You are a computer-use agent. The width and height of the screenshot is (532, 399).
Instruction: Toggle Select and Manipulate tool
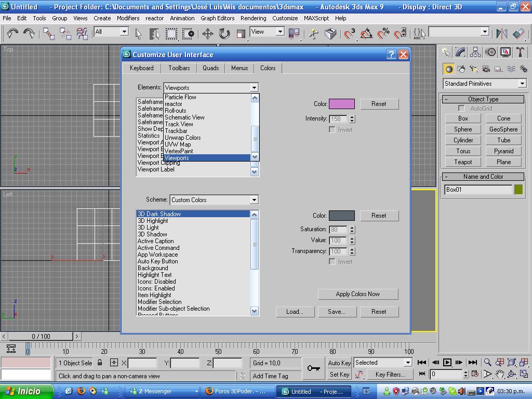[314, 34]
